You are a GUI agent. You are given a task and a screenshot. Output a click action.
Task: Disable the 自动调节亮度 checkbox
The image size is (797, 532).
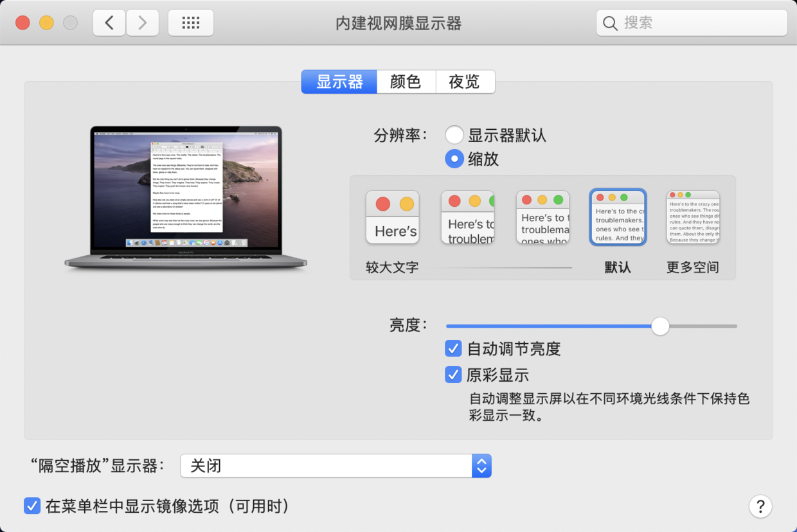(x=453, y=348)
